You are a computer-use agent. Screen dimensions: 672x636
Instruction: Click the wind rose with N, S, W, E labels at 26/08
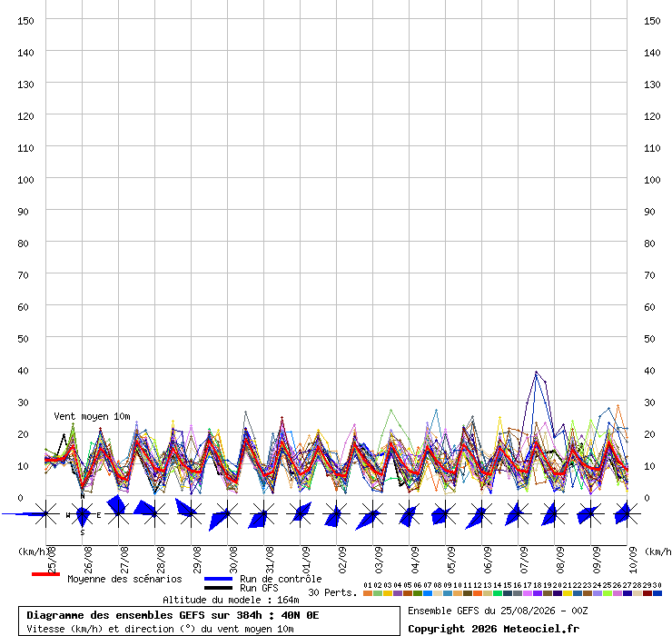pos(83,513)
